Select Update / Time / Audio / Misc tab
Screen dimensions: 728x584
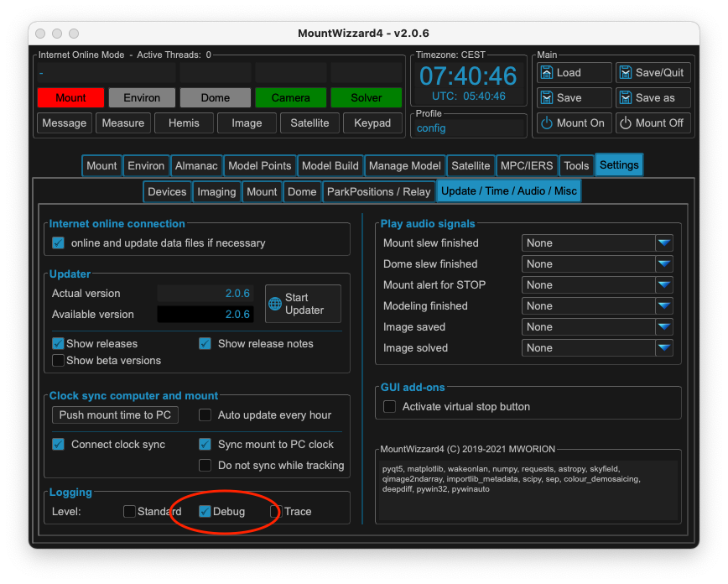click(509, 191)
